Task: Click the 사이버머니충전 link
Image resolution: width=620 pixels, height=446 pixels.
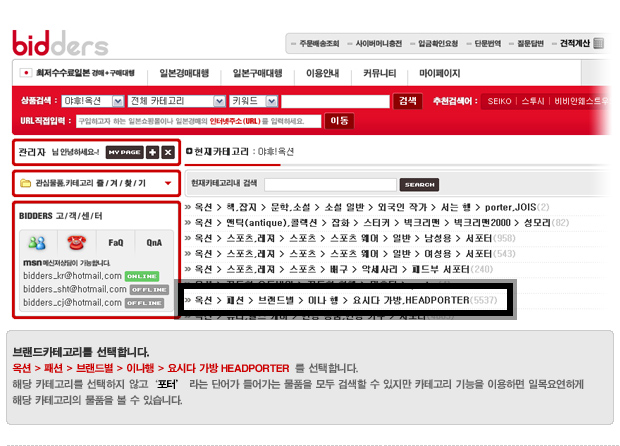Action: pyautogui.click(x=378, y=43)
